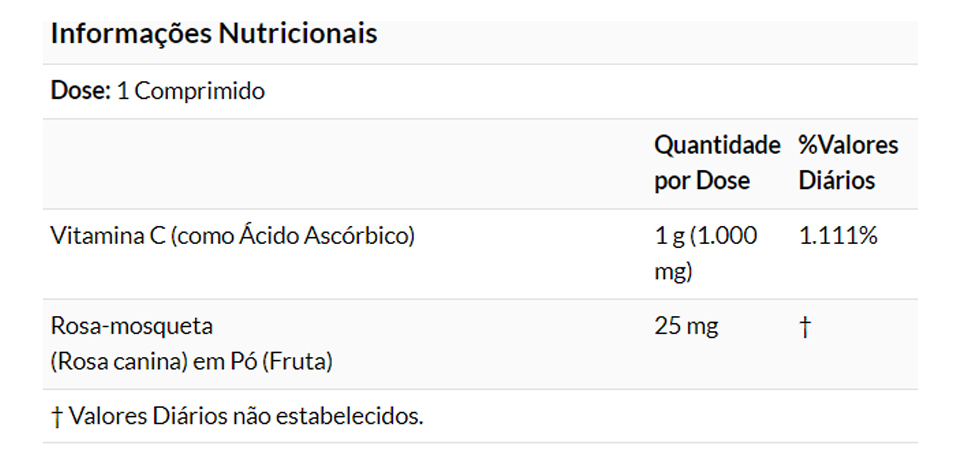Click the "mg)" line under 1 g (1.000

tap(674, 272)
